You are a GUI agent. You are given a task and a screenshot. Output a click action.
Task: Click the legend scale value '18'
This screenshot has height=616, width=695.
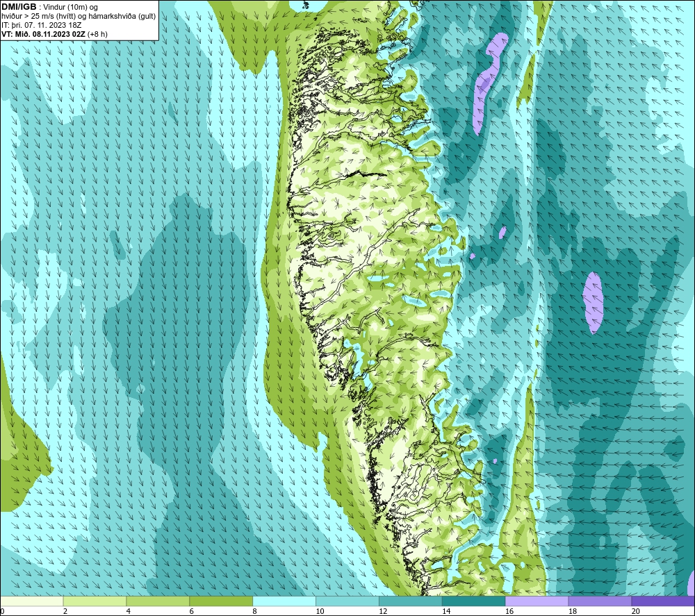pos(572,611)
